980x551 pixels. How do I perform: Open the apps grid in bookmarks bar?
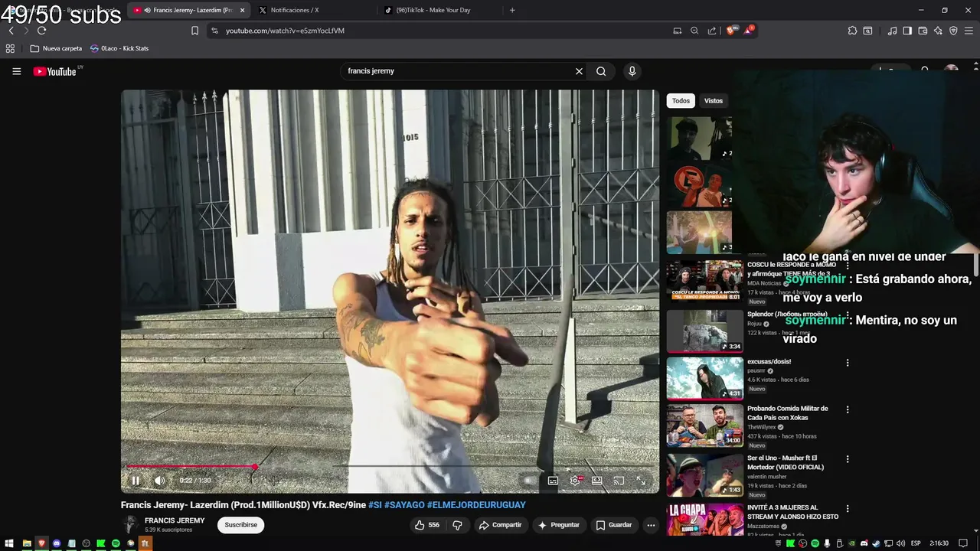tap(10, 48)
